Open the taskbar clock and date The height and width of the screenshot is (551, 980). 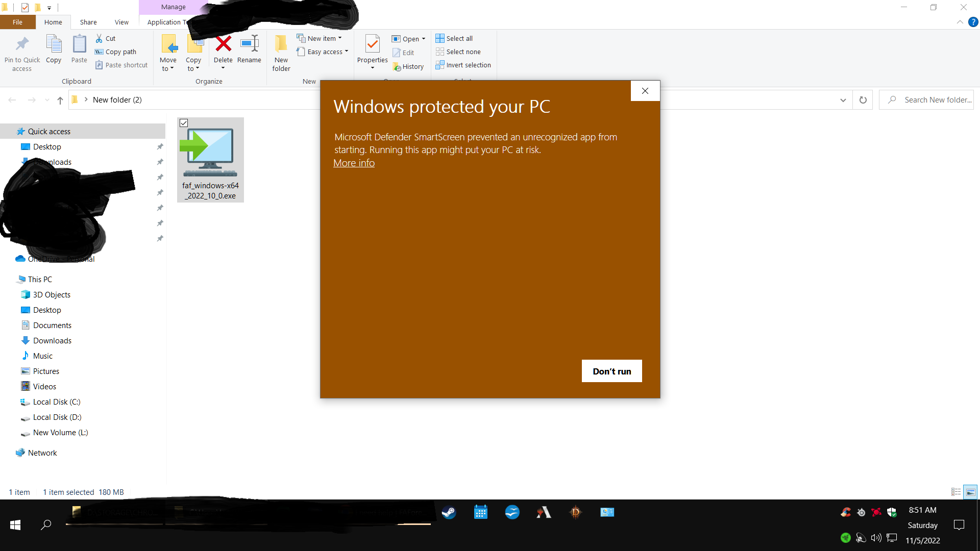pos(923,525)
